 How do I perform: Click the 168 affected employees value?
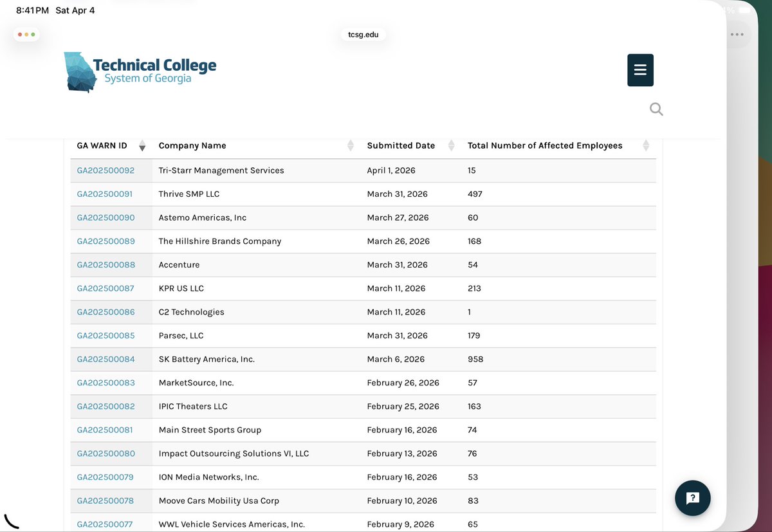pos(474,241)
